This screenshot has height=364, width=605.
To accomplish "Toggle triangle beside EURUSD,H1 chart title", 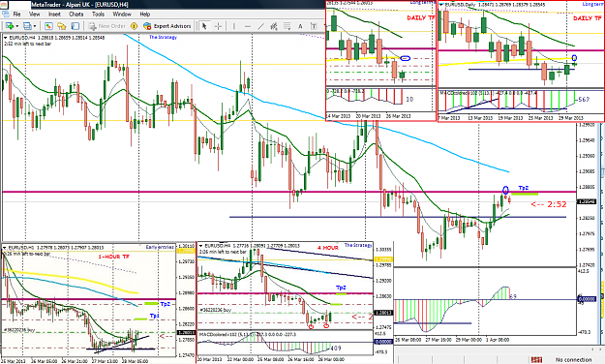I will [x=5, y=248].
